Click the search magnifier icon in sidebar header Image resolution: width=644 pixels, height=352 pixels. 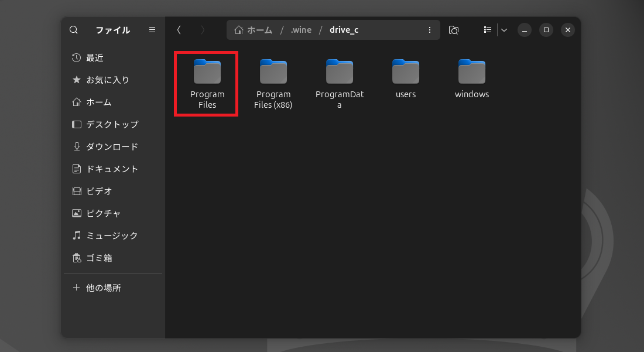click(x=74, y=30)
